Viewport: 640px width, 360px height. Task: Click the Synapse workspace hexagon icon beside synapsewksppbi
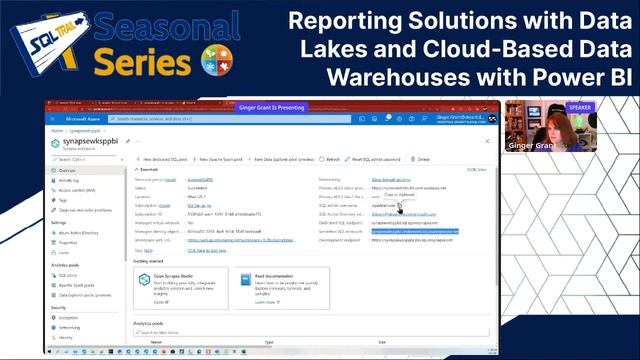56,143
